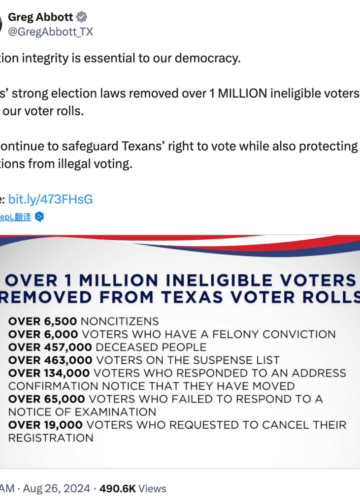The width and height of the screenshot is (360, 504).
Task: Click the verified badge beside Greg Abbott
Action: 82,17
